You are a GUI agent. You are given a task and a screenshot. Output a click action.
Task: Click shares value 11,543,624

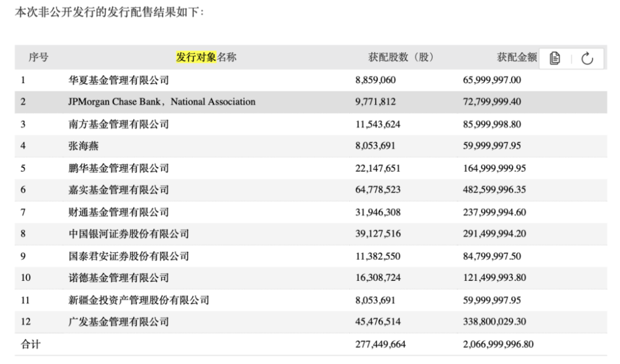378,124
